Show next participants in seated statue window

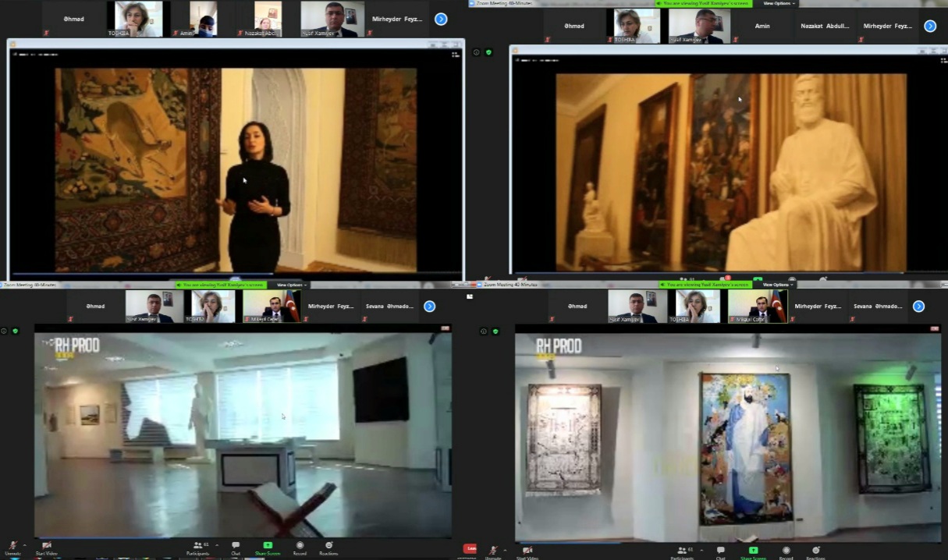pos(930,26)
